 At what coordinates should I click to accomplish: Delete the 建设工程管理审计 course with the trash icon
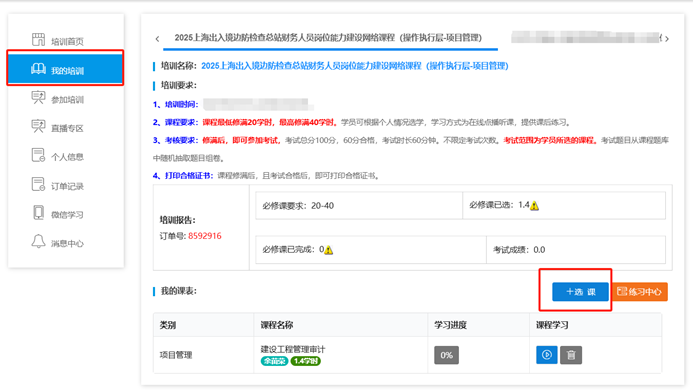(x=571, y=355)
